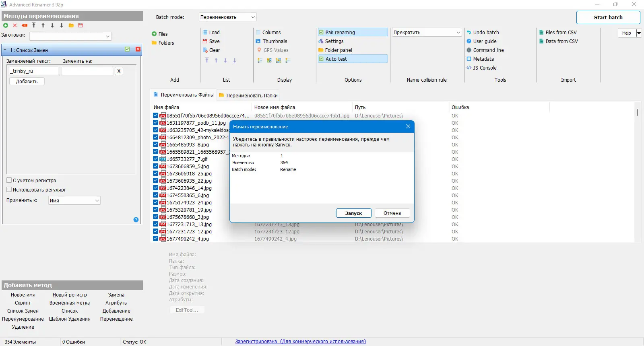The image size is (644, 346).
Task: Enable the 'С учетом регистра' checkbox
Action: coord(9,180)
